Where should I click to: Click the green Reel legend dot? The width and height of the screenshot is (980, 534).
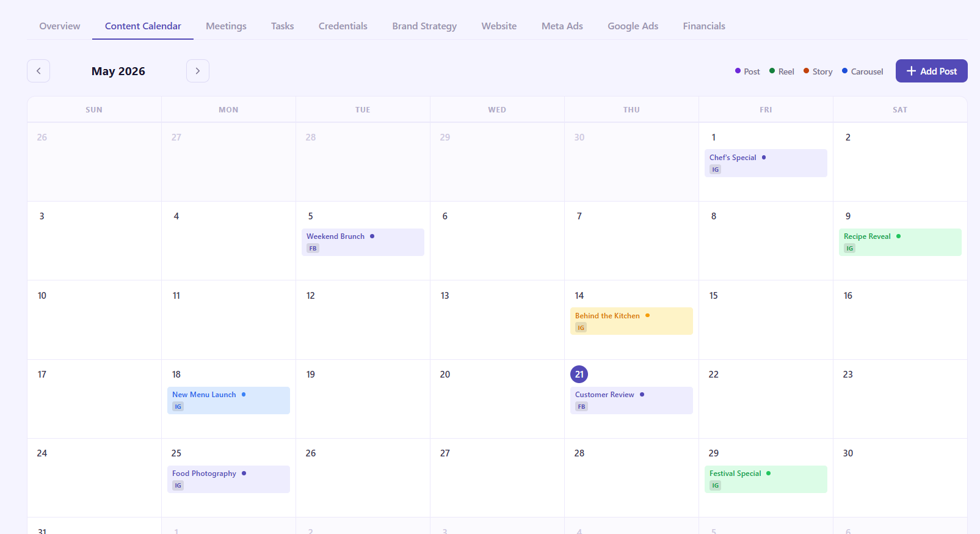point(772,71)
